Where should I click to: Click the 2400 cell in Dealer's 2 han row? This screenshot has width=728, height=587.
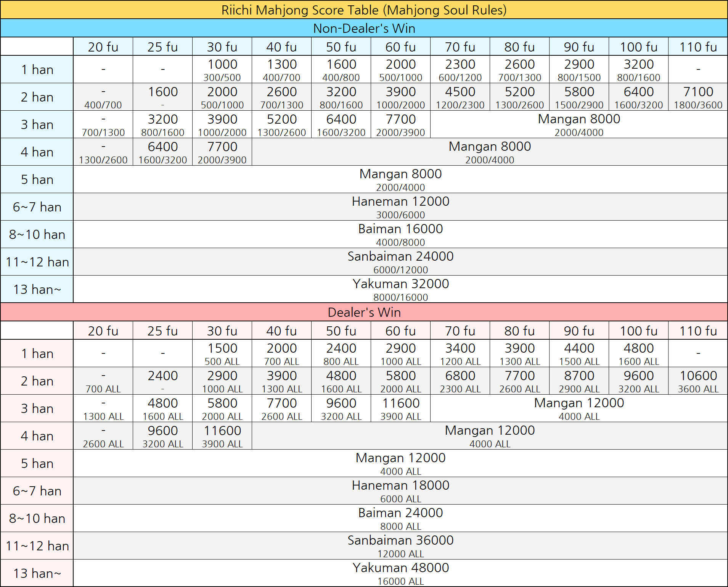tap(162, 381)
